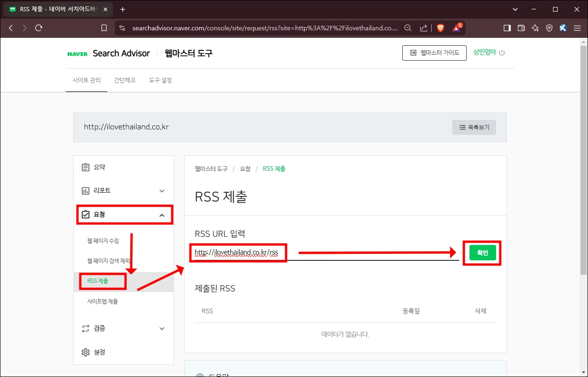Viewport: 588px width, 377px height.
Task: Open tab search chevron in title bar
Action: click(515, 9)
